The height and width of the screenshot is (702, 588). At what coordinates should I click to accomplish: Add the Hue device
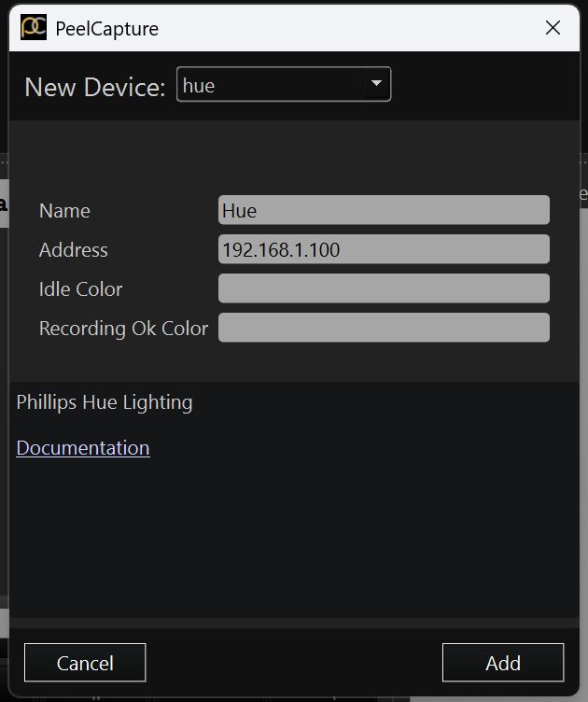(x=503, y=663)
